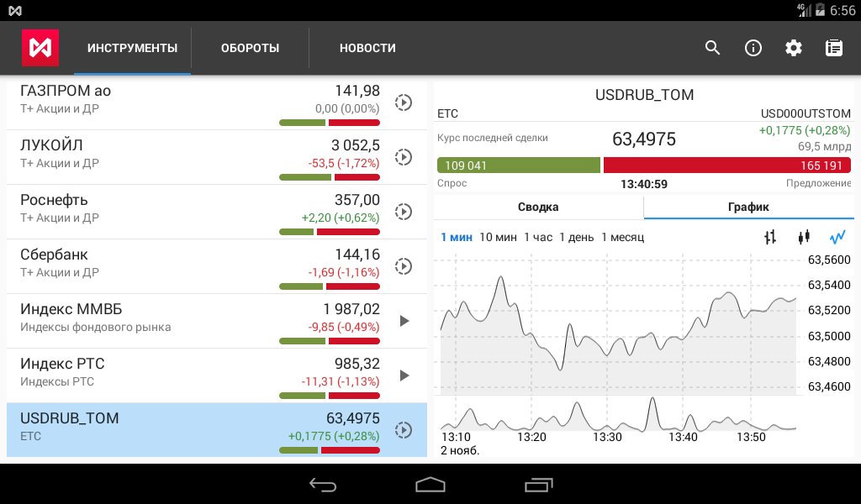Tap the Moscow Exchange red logo
Screen dimensions: 861x504
pyautogui.click(x=40, y=48)
